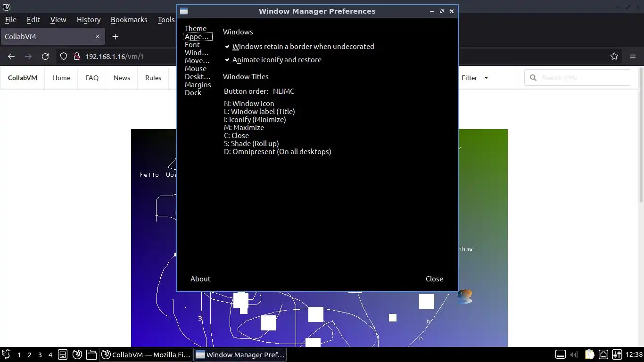Viewport: 644px width, 362px height.
Task: Click the volume speaker tray icon
Action: [574, 354]
